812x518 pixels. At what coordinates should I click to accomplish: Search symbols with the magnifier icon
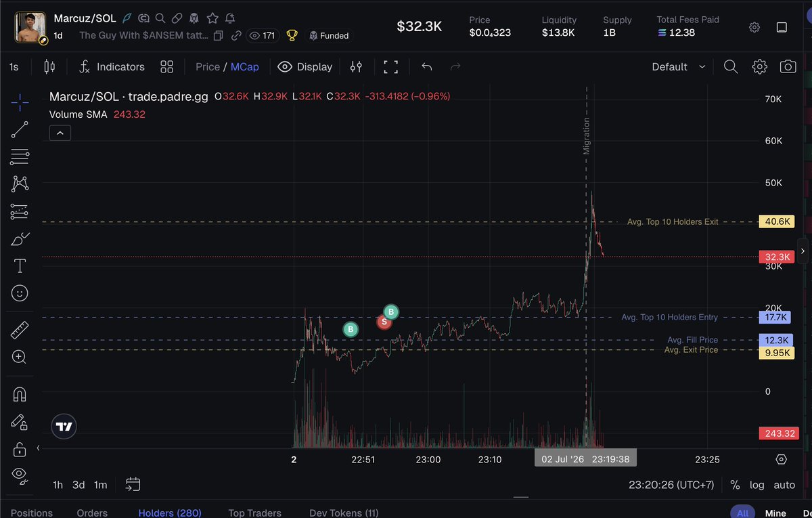click(x=731, y=66)
